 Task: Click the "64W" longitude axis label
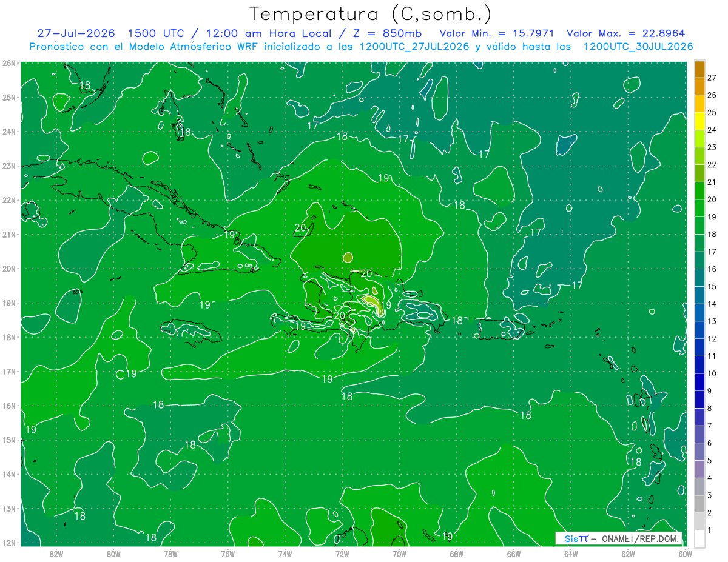(571, 554)
